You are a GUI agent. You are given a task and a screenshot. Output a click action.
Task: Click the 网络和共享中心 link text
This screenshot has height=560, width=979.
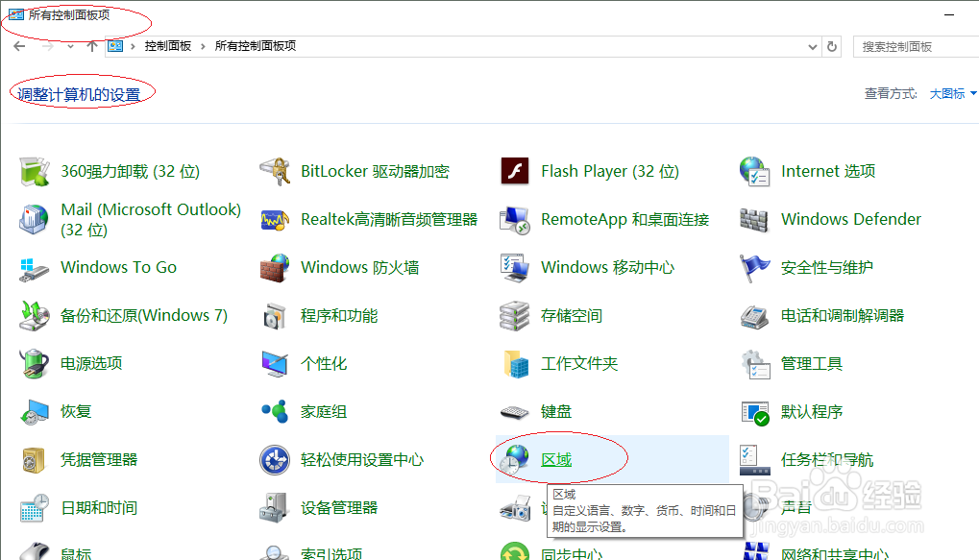(835, 554)
